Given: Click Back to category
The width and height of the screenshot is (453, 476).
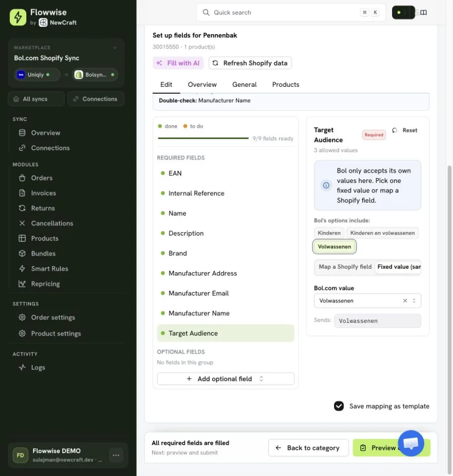Looking at the screenshot, I should click(x=308, y=448).
